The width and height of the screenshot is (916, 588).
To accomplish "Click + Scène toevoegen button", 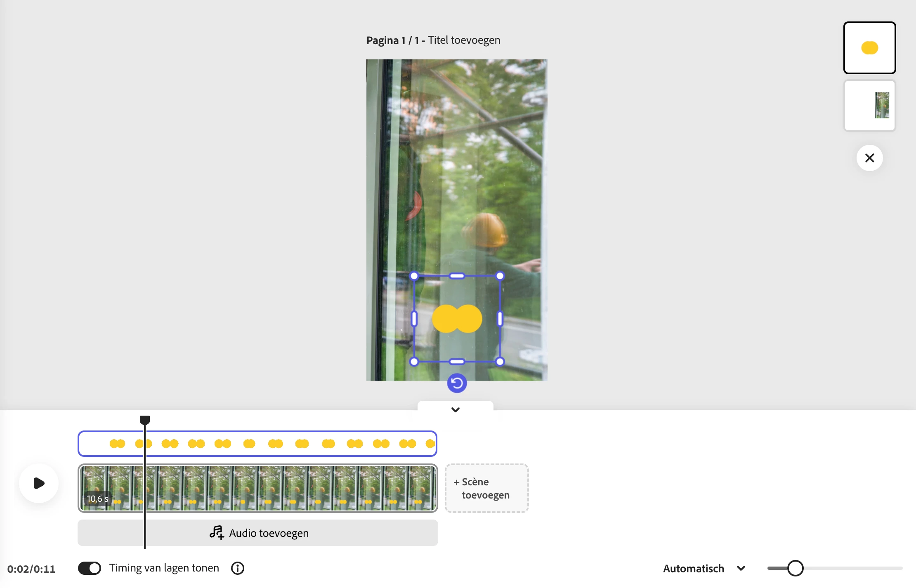I will pyautogui.click(x=486, y=488).
